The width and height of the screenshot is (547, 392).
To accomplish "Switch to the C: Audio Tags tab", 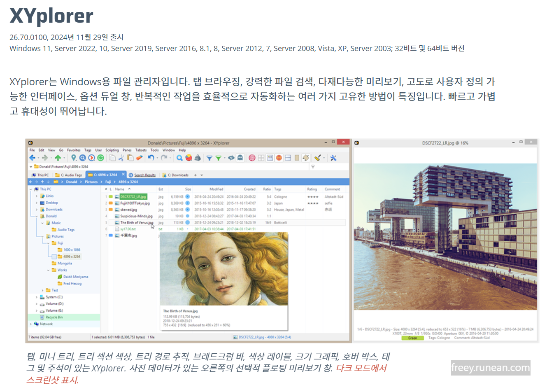I will click(x=69, y=175).
